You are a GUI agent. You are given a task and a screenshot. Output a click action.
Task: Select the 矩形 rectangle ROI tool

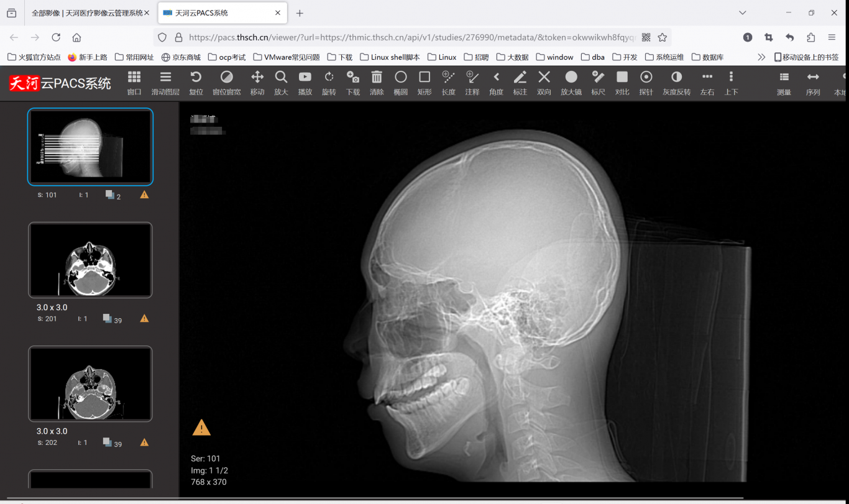tap(424, 83)
